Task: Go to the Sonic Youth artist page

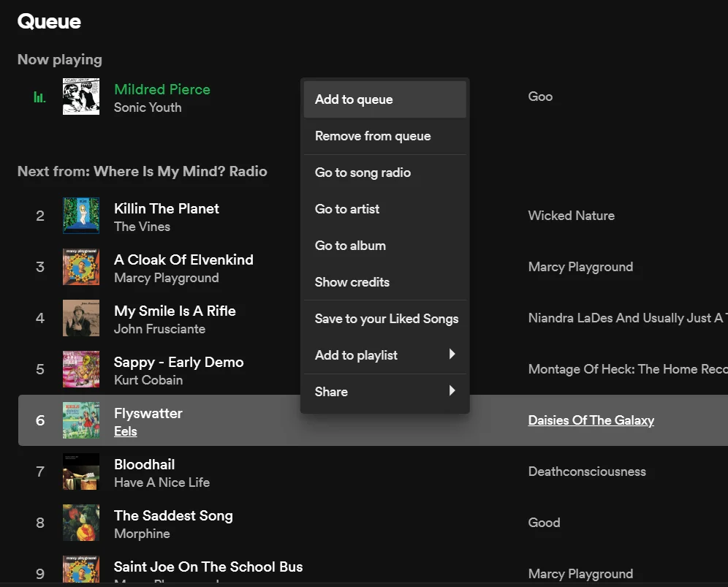Action: (x=148, y=107)
